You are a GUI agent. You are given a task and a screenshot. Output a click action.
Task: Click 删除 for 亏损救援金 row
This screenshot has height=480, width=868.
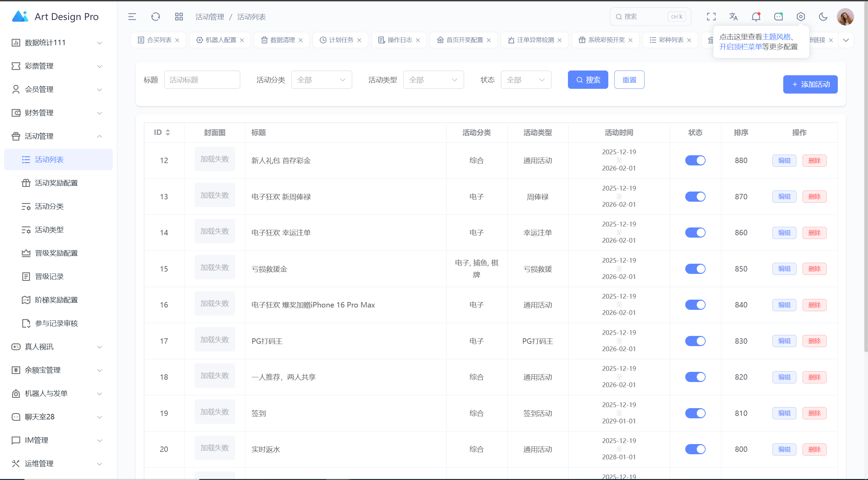click(x=814, y=269)
